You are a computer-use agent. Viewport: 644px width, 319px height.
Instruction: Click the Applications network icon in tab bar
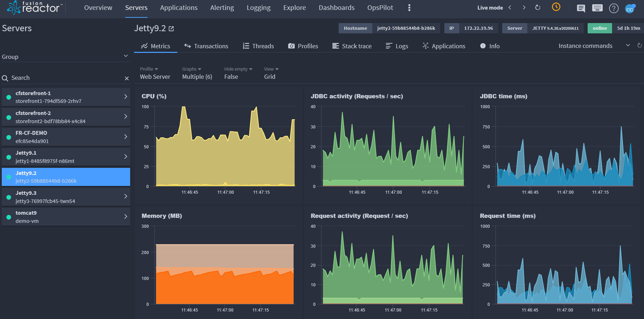[426, 46]
